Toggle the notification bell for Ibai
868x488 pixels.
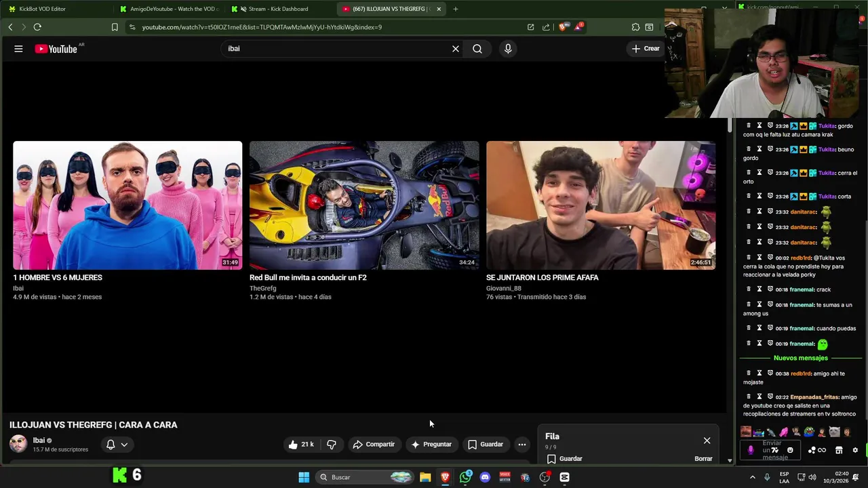point(111,445)
